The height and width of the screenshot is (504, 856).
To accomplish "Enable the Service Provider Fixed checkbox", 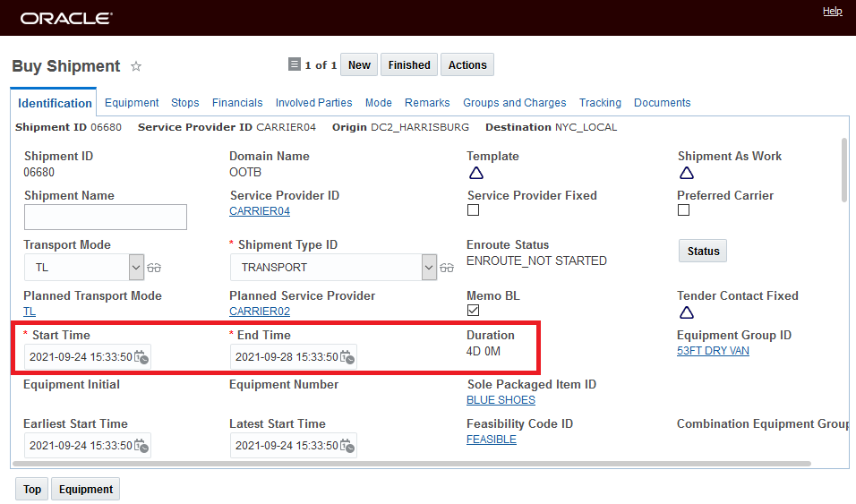I will [x=474, y=210].
